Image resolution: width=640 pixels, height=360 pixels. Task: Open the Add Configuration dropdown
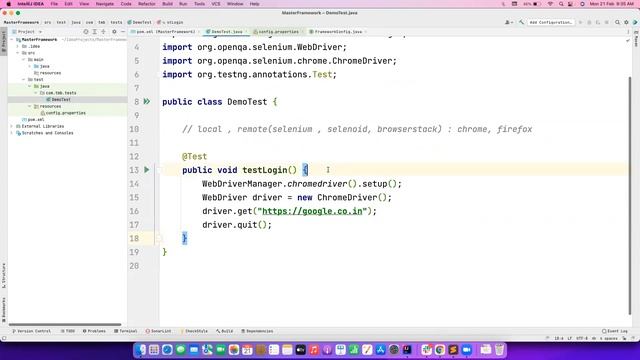tap(551, 22)
